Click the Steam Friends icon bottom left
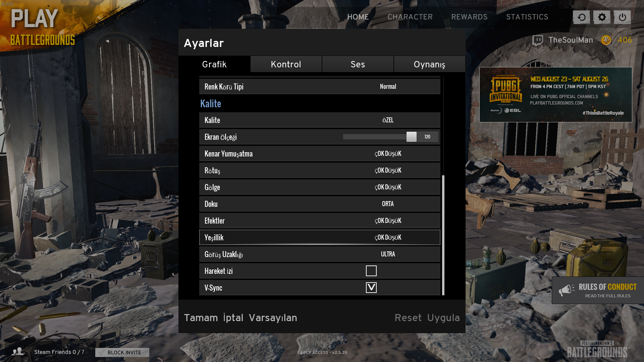This screenshot has width=644, height=362. (18, 352)
